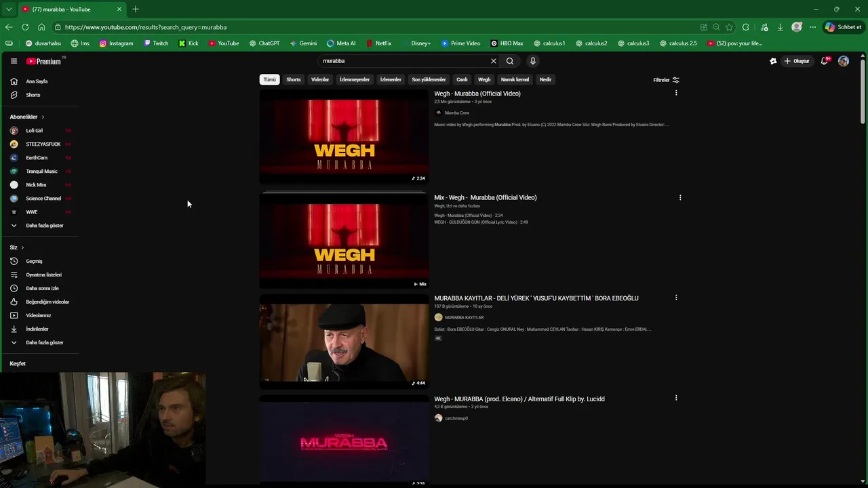Viewport: 868px width, 488px height.
Task: Open the account avatar menu
Action: [x=844, y=61]
